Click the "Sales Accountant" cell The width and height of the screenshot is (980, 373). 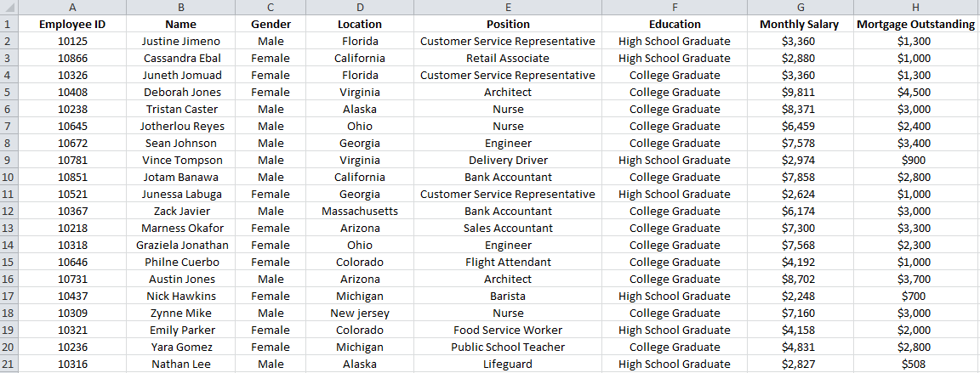(508, 228)
